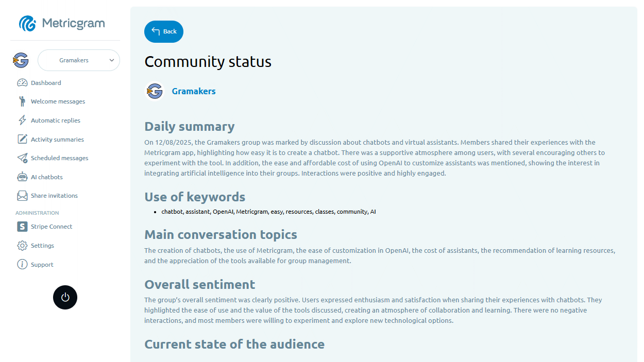Open the Gramakers community dropdown

(x=74, y=60)
